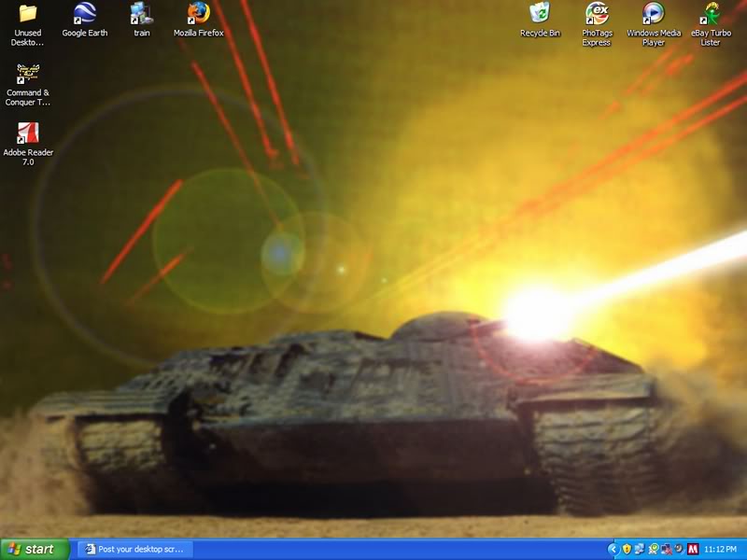Select the train desktop shortcut
Viewport: 747px width, 560px height.
tap(142, 20)
